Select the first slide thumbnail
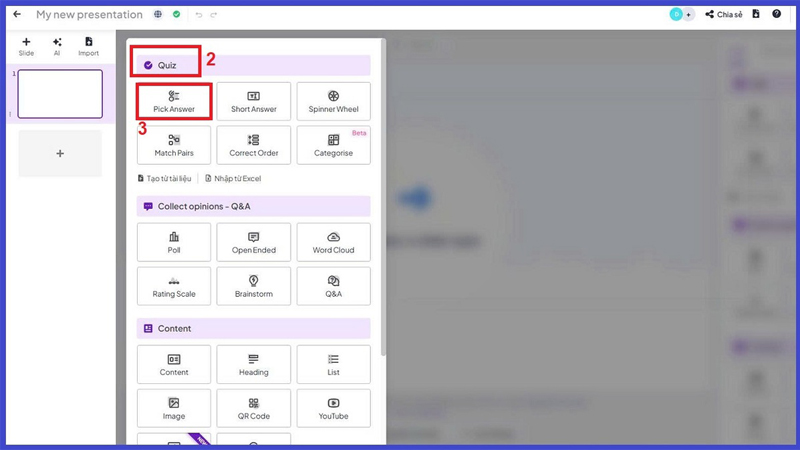 click(60, 94)
